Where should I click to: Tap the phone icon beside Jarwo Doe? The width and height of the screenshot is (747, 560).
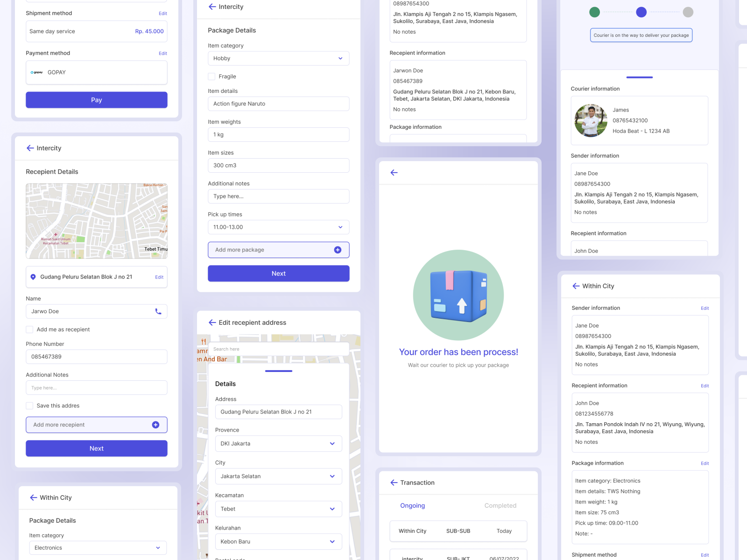[x=159, y=311]
